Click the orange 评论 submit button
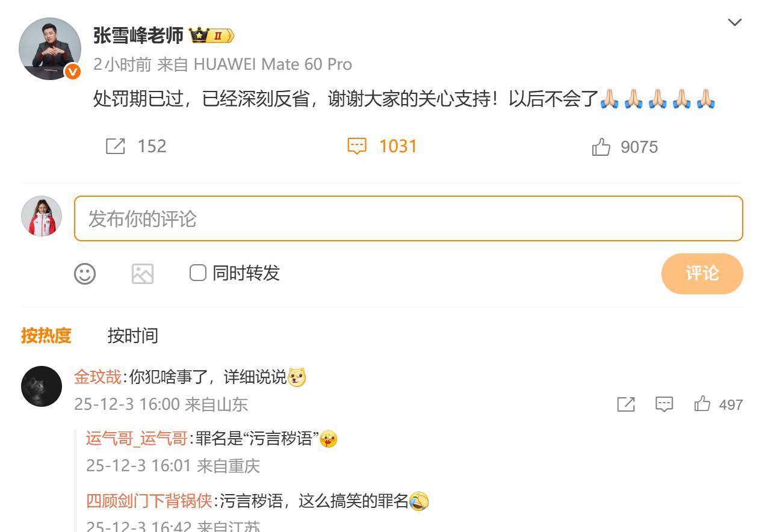Image resolution: width=762 pixels, height=532 pixels. tap(702, 273)
